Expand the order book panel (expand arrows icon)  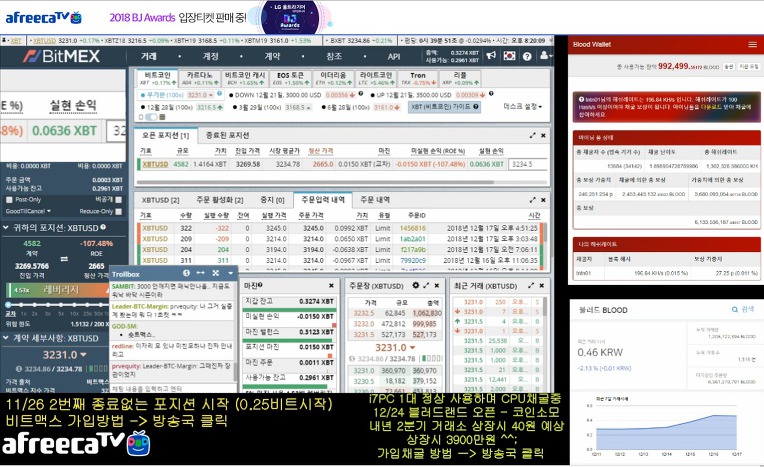(426, 286)
